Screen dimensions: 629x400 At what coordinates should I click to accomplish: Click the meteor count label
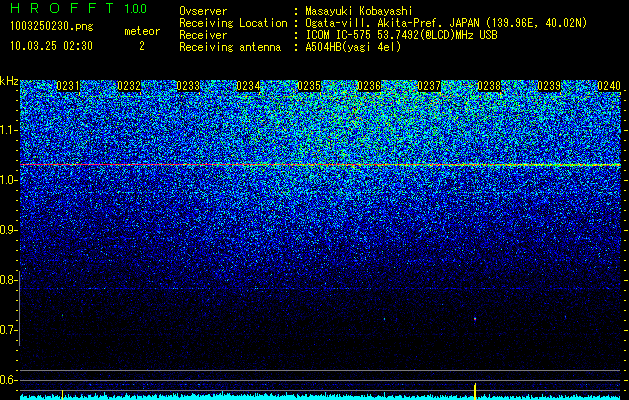pyautogui.click(x=142, y=31)
